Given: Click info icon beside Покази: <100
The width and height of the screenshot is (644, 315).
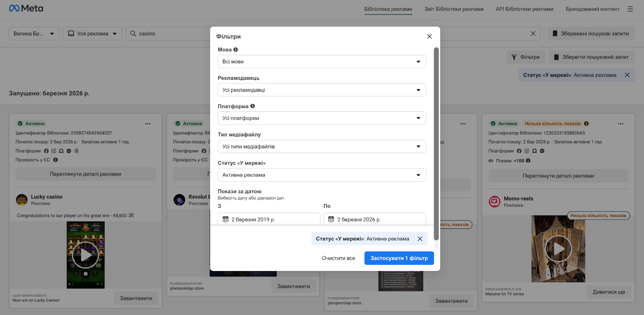Looking at the screenshot, I should click(x=528, y=161).
